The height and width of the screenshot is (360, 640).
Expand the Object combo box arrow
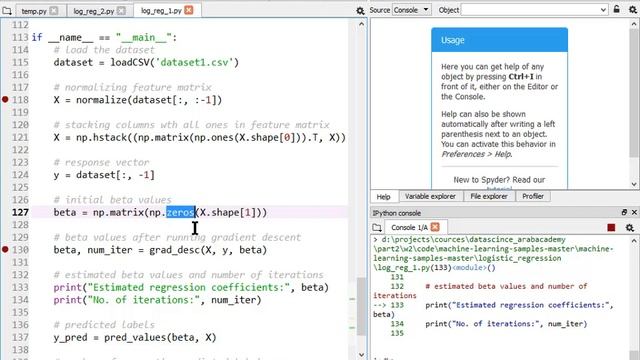click(x=603, y=10)
